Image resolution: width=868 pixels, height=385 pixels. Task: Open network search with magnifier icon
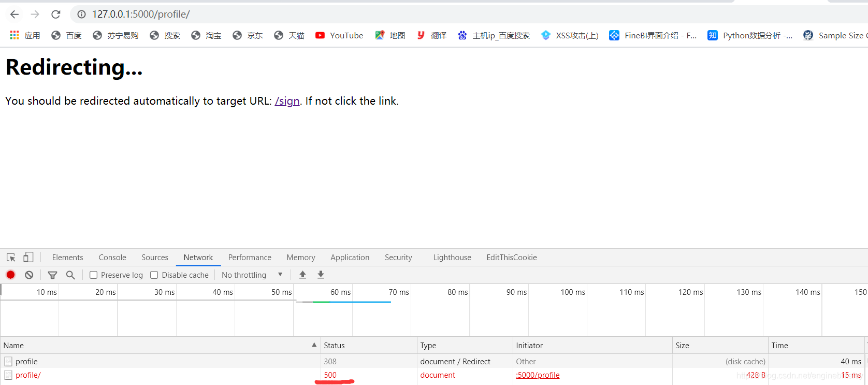pos(70,275)
